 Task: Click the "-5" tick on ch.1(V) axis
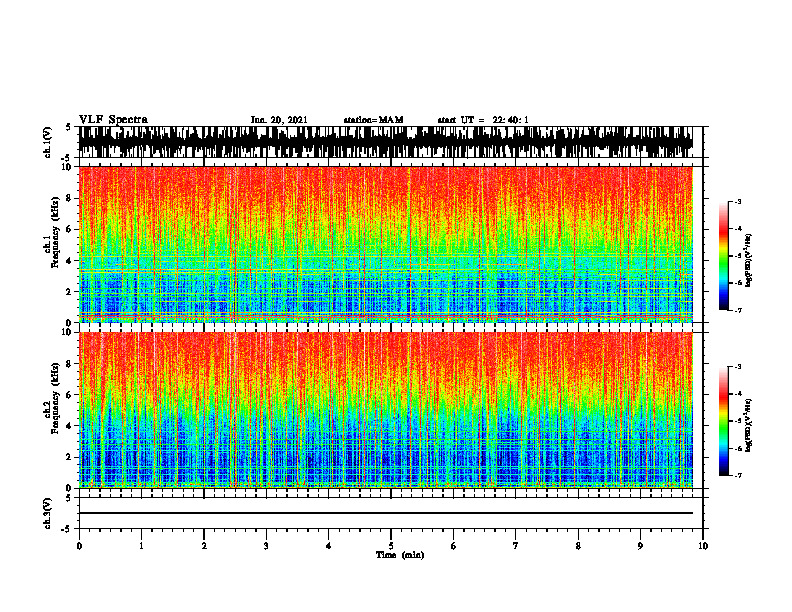pos(67,158)
